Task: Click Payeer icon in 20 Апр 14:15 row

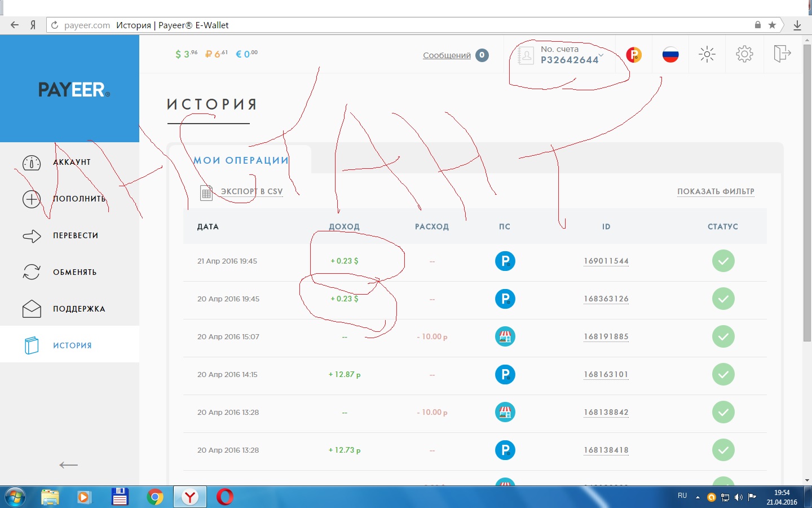Action: pos(505,374)
